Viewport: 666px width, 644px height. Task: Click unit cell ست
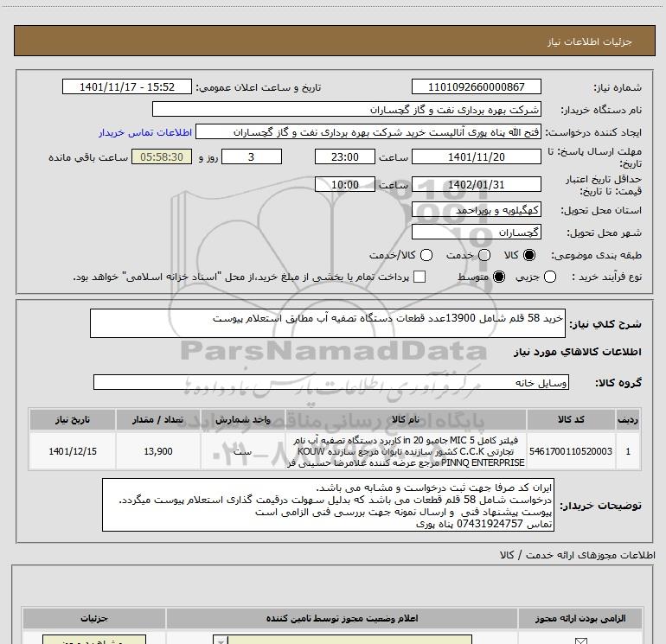(242, 451)
